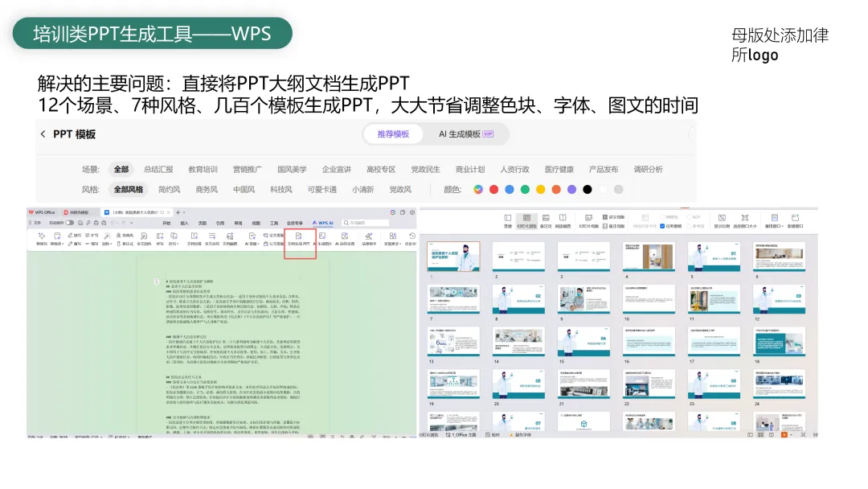
Task: Click the new tab plus icon in WPS
Action: [178, 212]
